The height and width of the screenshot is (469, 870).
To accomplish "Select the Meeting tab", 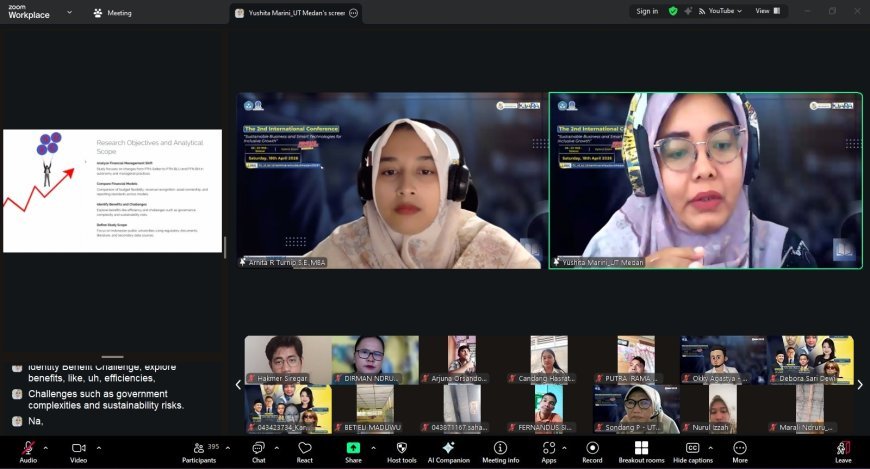I will pyautogui.click(x=113, y=13).
